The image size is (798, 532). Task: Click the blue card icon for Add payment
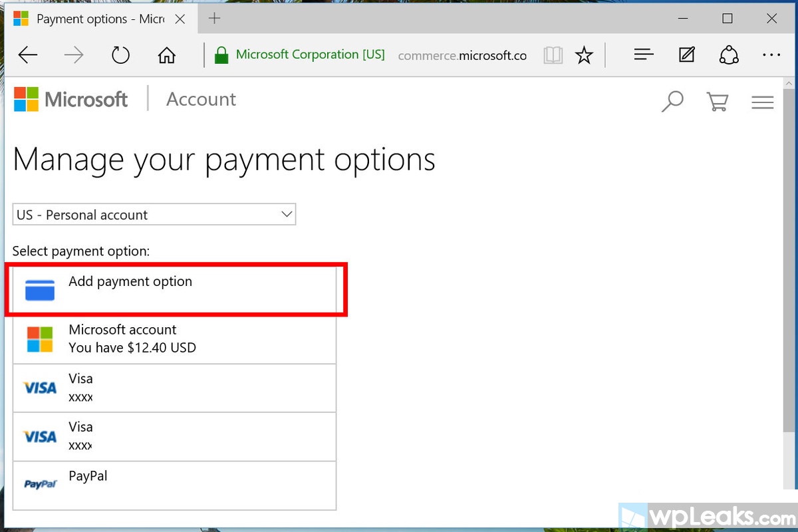(40, 290)
